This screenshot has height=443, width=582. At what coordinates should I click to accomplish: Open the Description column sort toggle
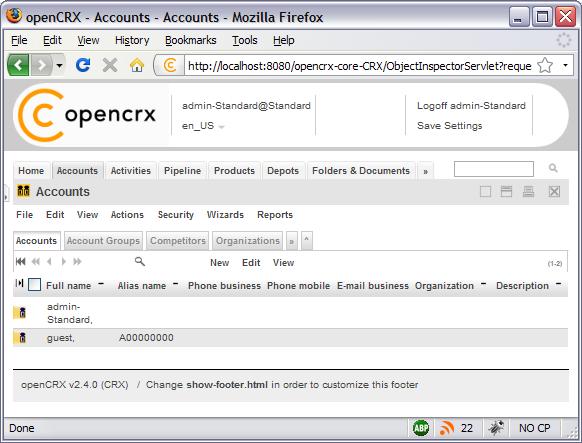point(558,284)
